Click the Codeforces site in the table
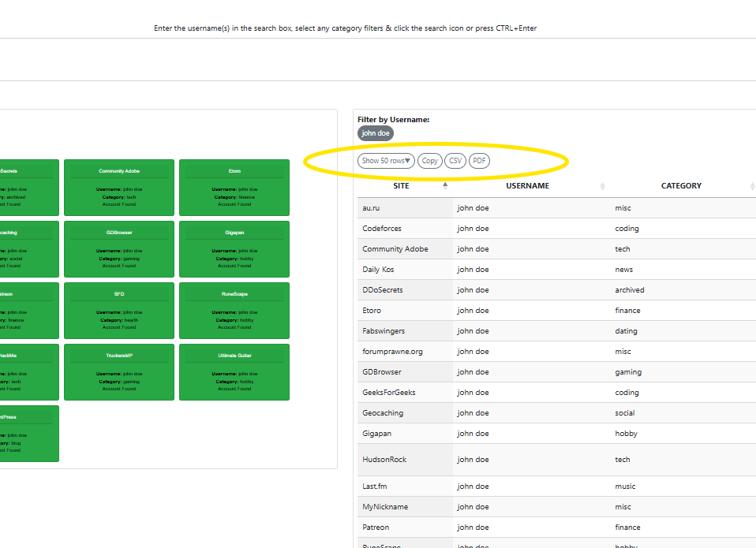The image size is (756, 548). pyautogui.click(x=382, y=229)
